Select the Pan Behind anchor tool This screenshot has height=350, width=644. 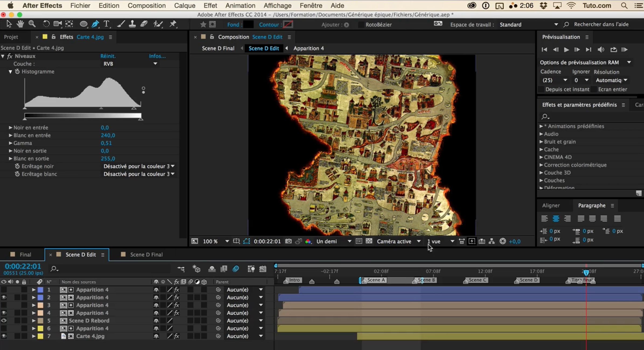pos(69,24)
